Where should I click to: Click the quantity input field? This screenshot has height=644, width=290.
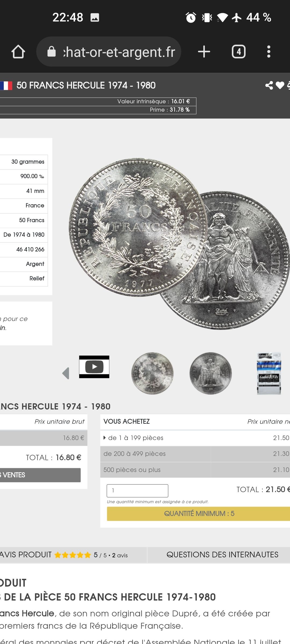[137, 491]
